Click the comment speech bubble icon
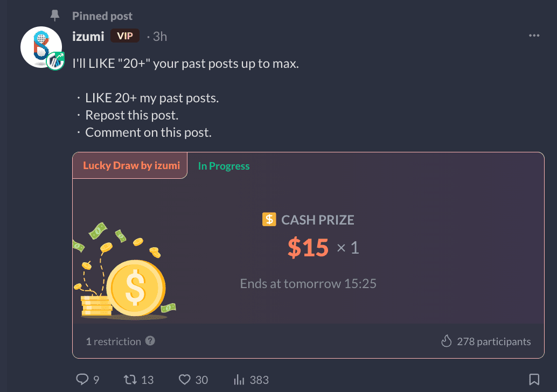 82,380
